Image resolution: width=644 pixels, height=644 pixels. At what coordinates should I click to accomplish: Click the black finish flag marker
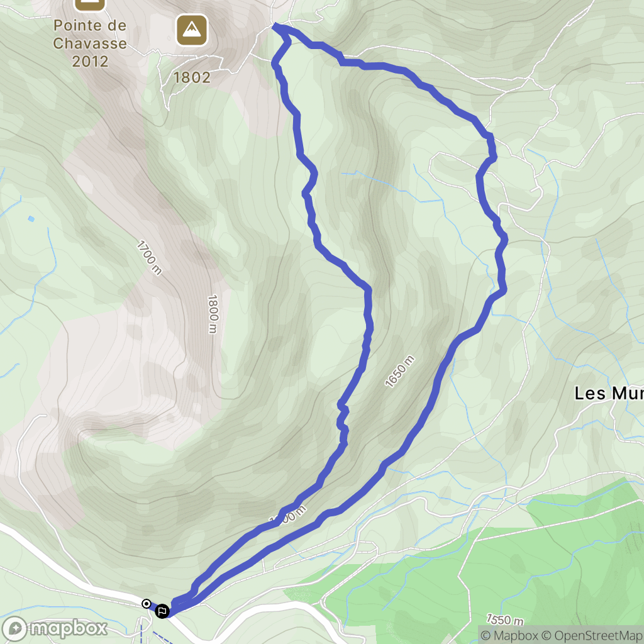[x=162, y=611]
